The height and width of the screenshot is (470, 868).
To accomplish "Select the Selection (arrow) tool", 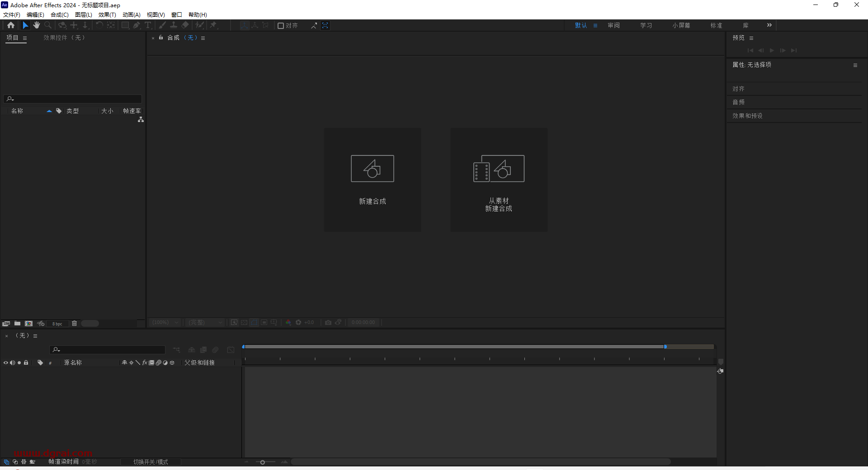I will [x=25, y=25].
